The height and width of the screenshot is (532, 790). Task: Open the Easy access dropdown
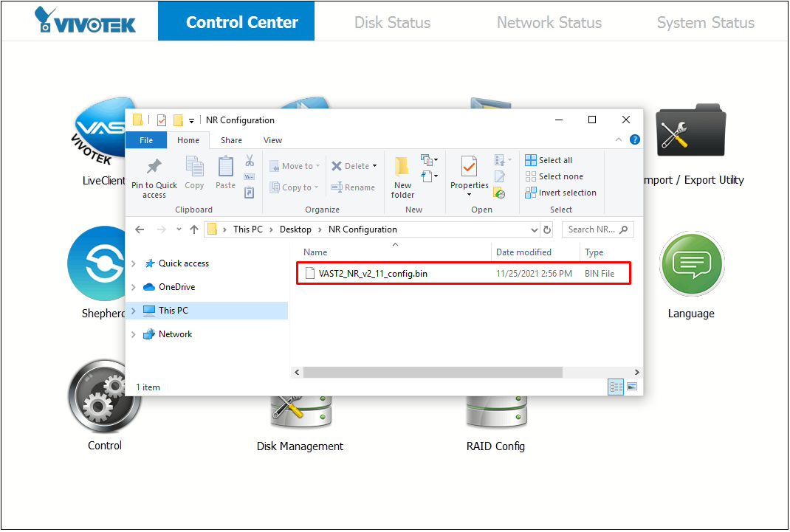click(x=429, y=176)
